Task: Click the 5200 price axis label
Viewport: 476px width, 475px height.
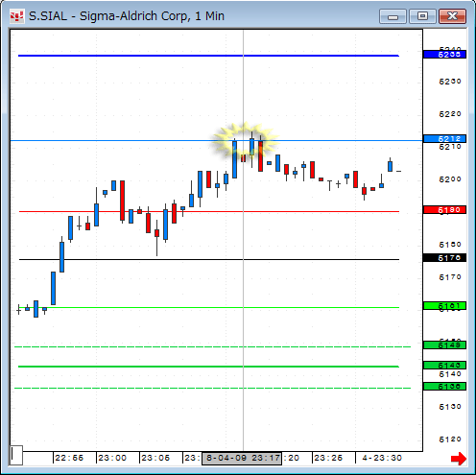Action: (x=450, y=179)
